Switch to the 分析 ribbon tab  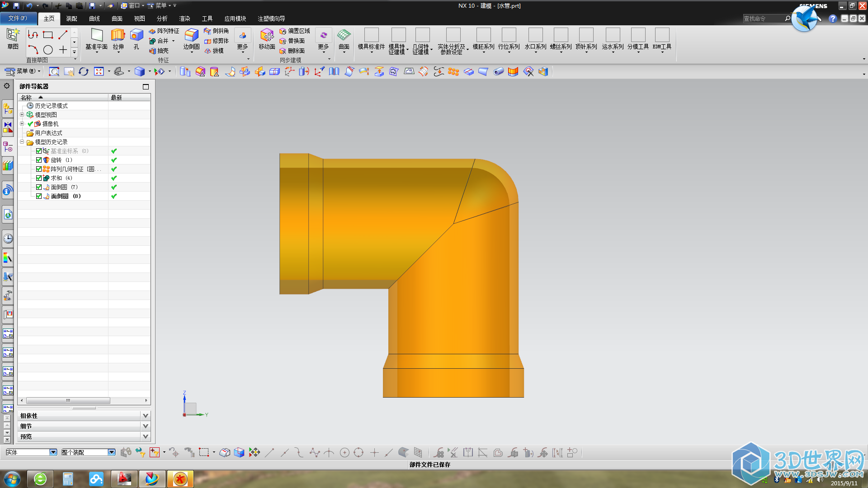pos(162,19)
